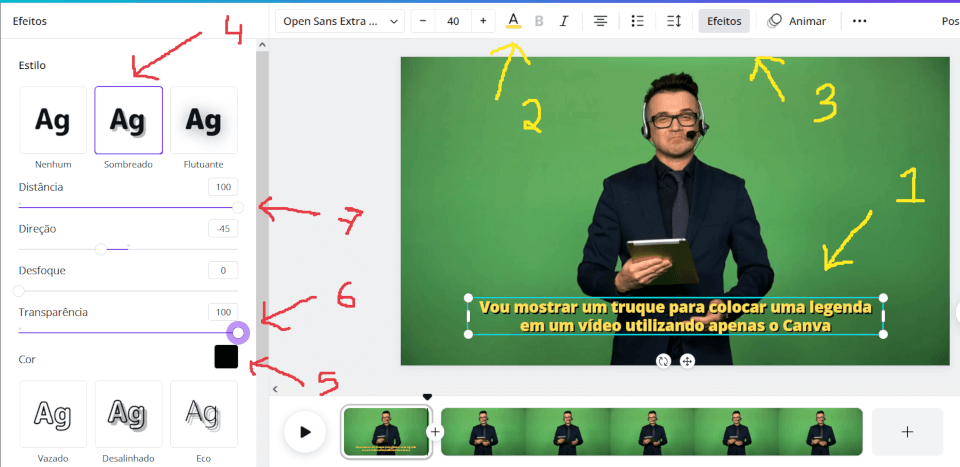Click the timeline playhead marker
The height and width of the screenshot is (467, 960).
point(427,397)
